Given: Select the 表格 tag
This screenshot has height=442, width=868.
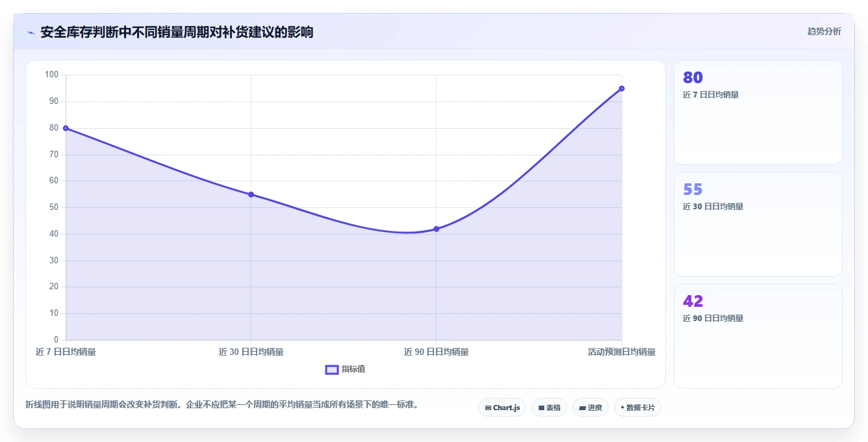Looking at the screenshot, I should [x=549, y=408].
